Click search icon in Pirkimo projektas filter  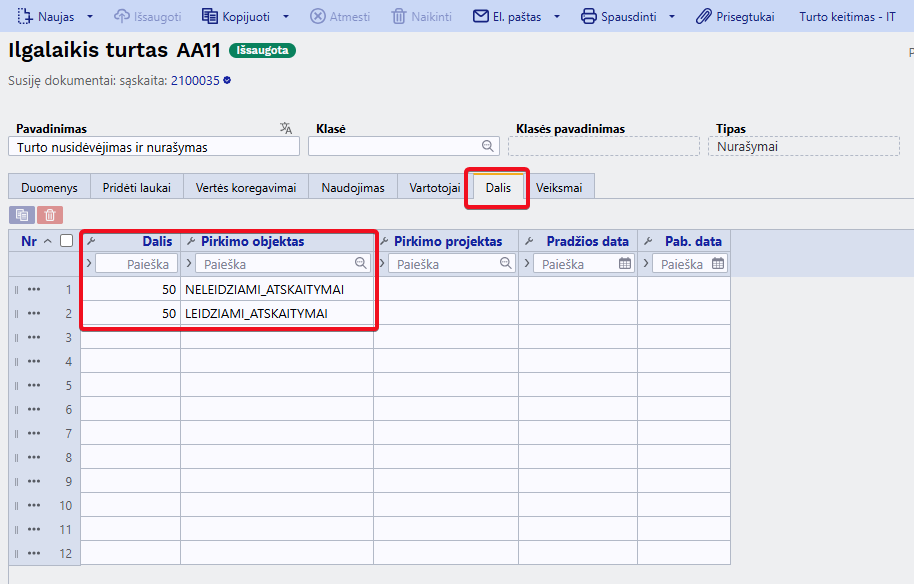point(505,263)
